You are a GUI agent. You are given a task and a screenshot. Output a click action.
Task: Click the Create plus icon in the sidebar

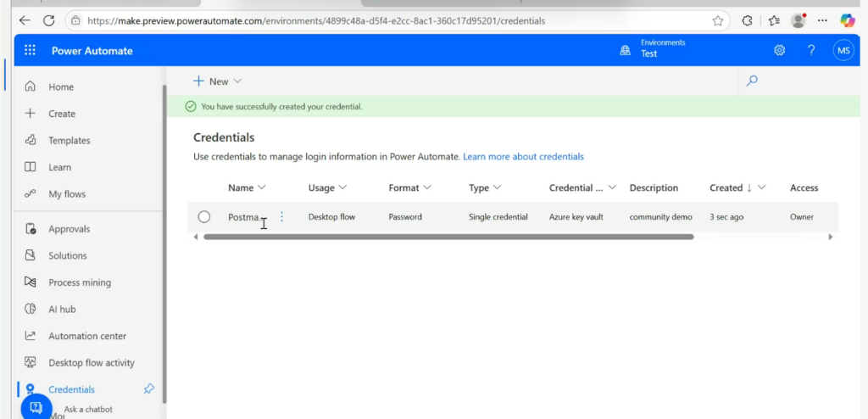(31, 113)
